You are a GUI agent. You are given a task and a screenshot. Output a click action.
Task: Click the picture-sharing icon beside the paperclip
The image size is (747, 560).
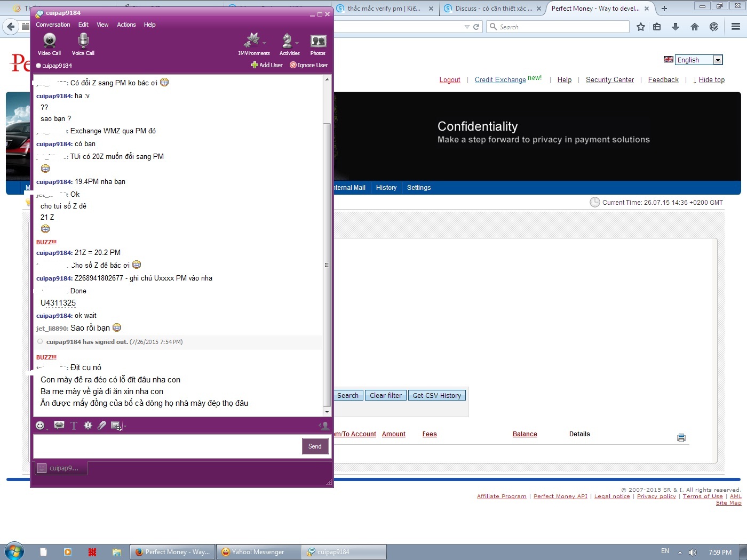tap(116, 425)
